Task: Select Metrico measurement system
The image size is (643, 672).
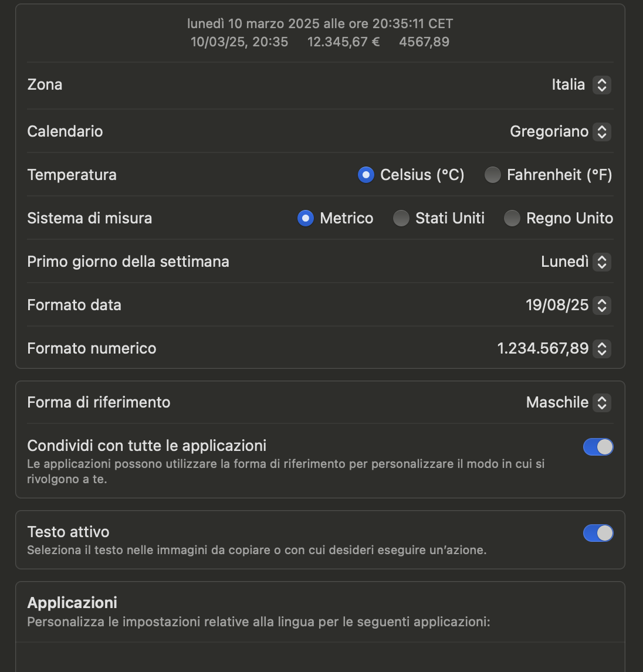Action: [x=305, y=218]
